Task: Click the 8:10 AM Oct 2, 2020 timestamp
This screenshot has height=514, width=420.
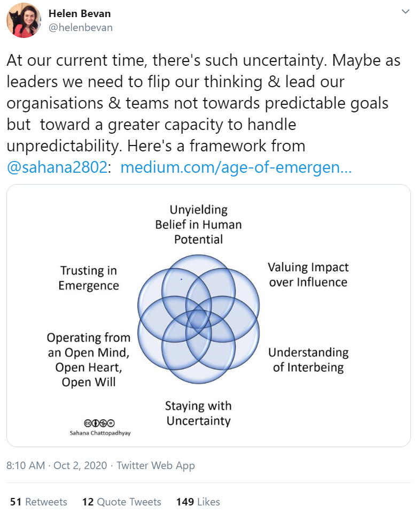Action: pyautogui.click(x=57, y=465)
